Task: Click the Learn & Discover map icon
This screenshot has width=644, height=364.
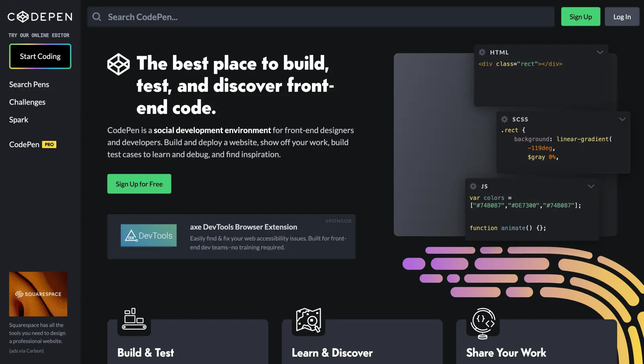Action: coord(309,320)
